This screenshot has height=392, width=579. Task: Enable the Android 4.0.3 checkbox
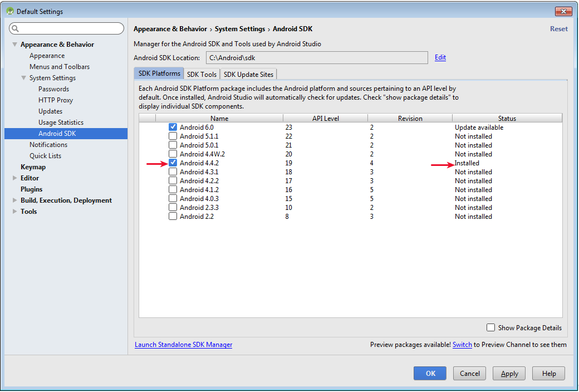tap(173, 198)
